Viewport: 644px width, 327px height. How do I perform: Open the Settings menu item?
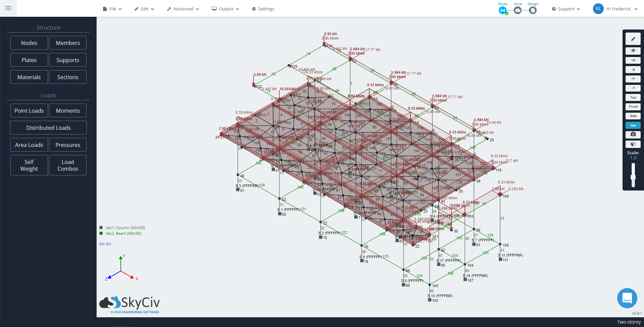(x=263, y=9)
